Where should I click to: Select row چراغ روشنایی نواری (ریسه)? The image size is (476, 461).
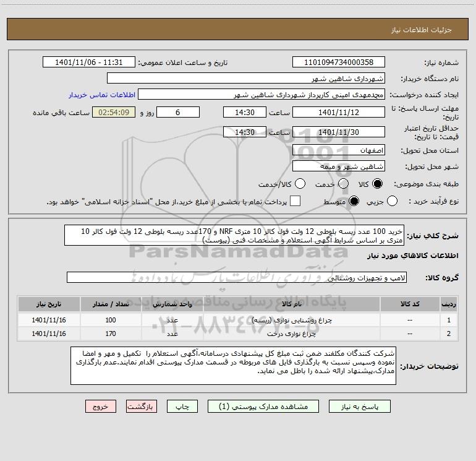(238, 320)
